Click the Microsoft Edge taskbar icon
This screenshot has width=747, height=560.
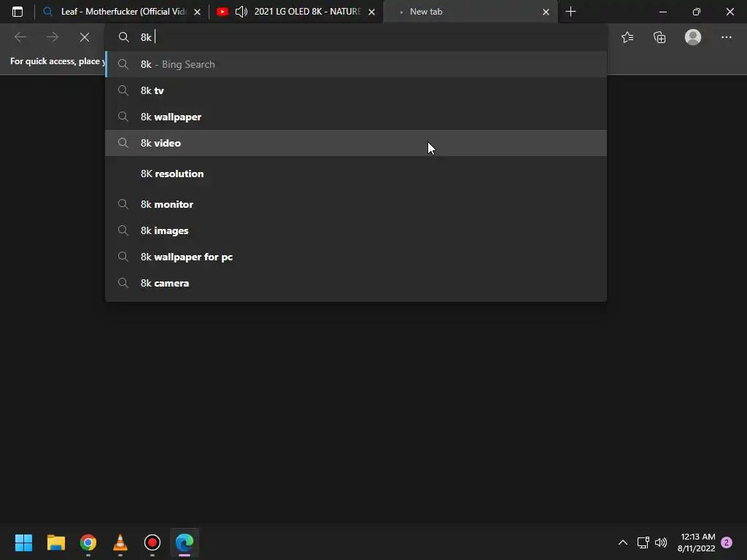[x=185, y=542]
